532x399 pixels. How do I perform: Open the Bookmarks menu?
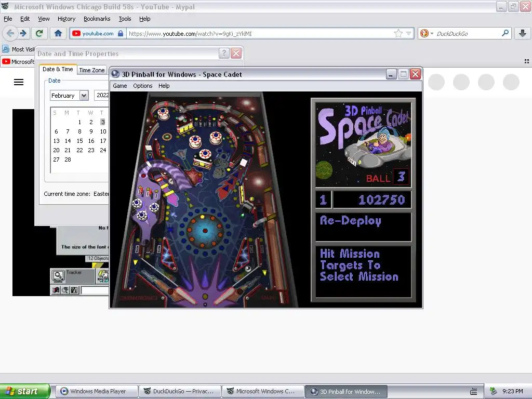tap(97, 19)
